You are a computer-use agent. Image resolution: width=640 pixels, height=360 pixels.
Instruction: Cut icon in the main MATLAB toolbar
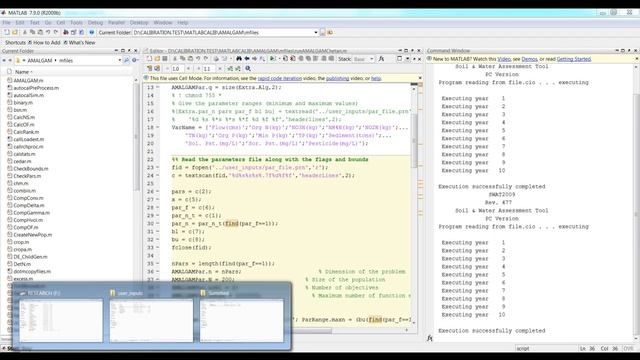click(x=24, y=32)
